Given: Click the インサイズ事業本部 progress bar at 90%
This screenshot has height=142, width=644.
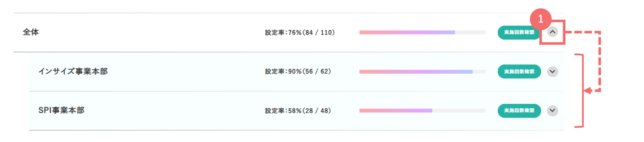Looking at the screenshot, I should click(422, 72).
